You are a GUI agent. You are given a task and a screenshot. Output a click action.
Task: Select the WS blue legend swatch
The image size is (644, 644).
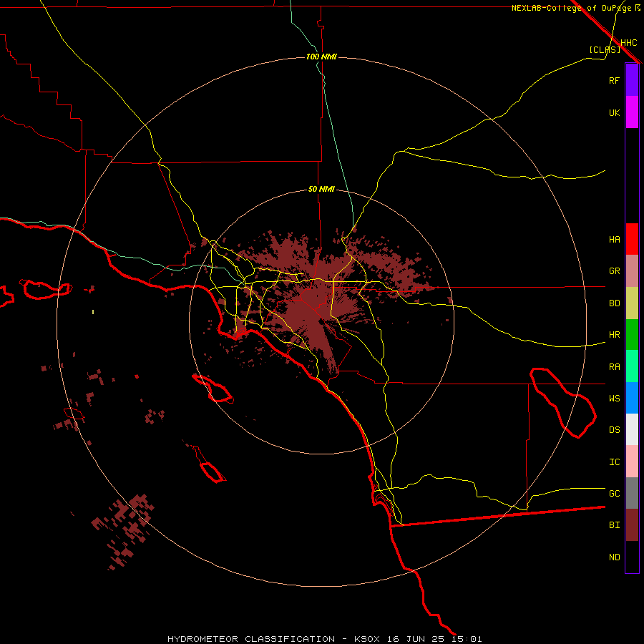point(632,398)
